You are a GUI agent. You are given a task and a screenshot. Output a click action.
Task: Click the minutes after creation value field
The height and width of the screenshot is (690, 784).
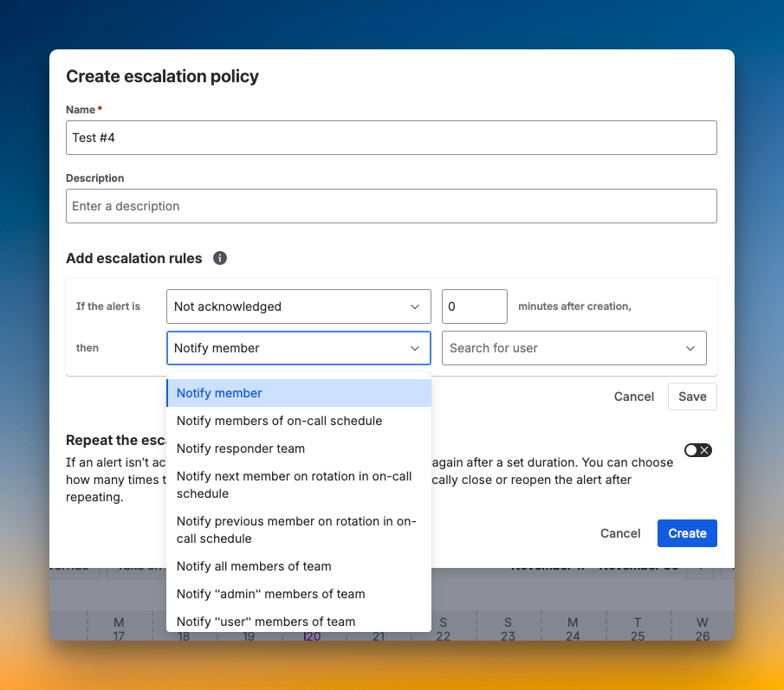(x=474, y=306)
